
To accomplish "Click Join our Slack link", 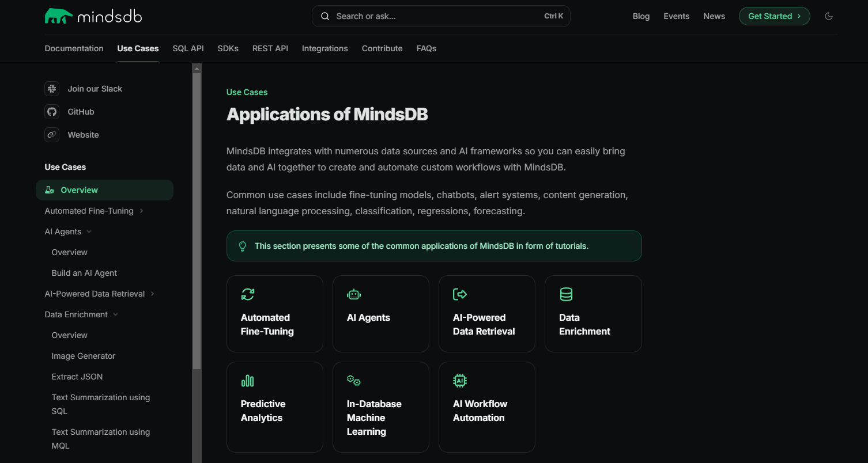I will tap(95, 89).
